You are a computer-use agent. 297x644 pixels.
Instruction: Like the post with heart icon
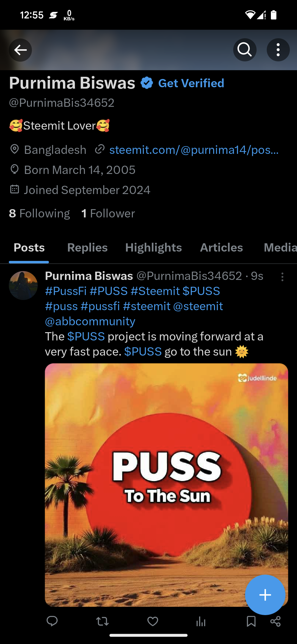pos(153,621)
